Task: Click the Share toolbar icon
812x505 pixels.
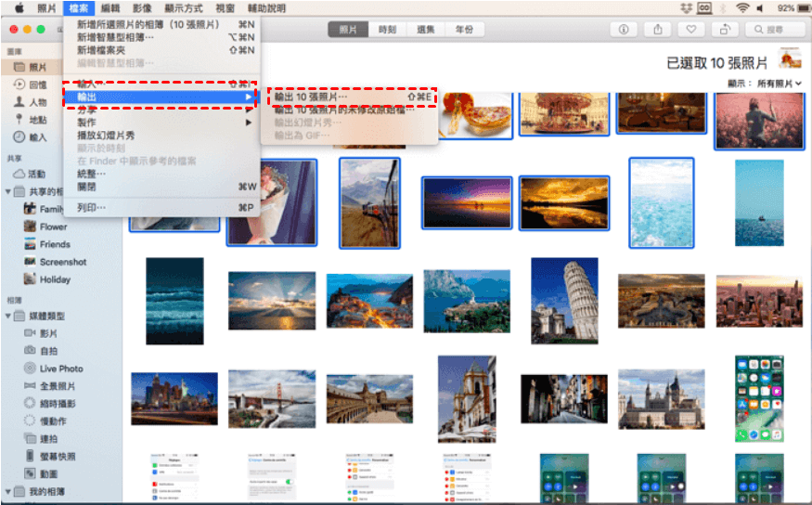Action: point(658,30)
